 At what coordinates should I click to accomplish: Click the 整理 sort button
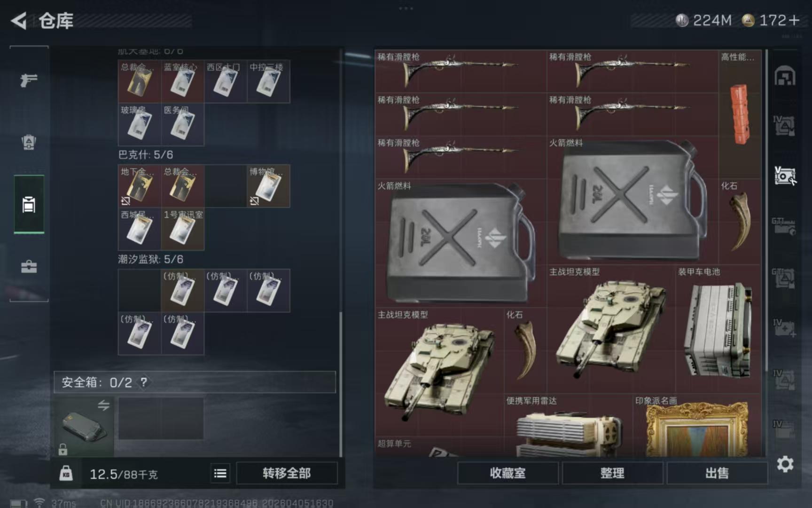coord(612,473)
